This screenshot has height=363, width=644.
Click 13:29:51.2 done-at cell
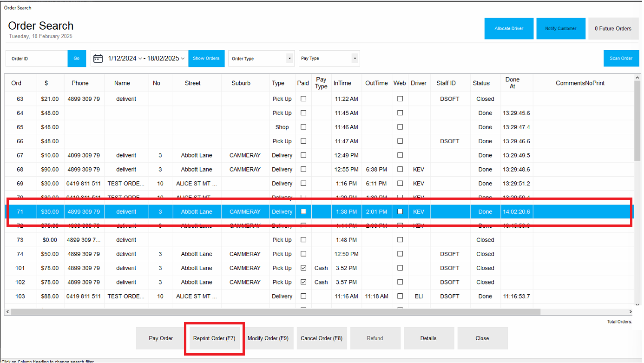point(516,184)
